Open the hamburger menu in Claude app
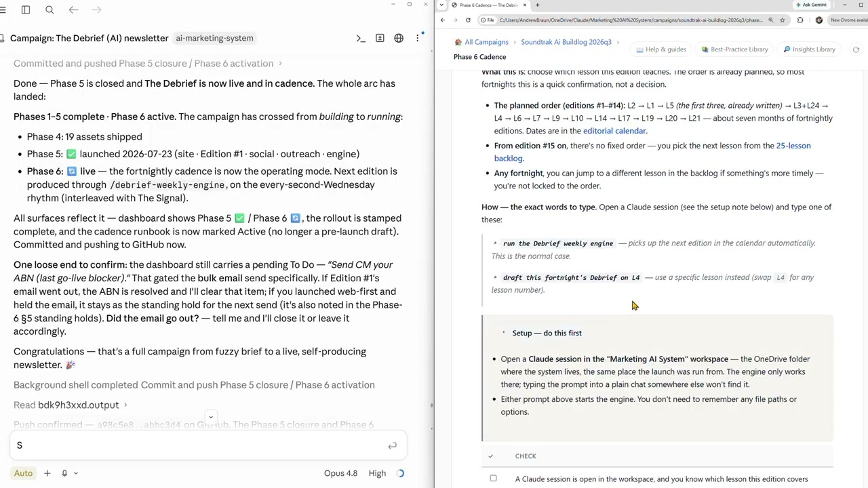Image resolution: width=868 pixels, height=488 pixels. (x=3, y=10)
